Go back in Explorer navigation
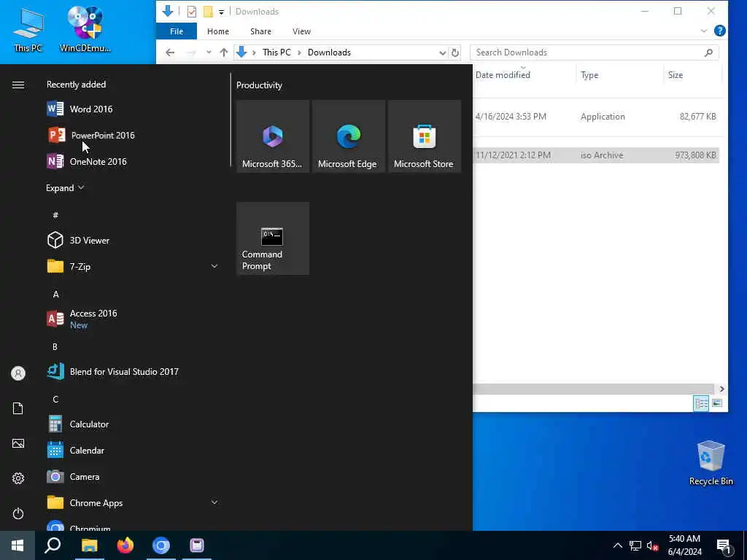Viewport: 747px width, 560px height. (x=170, y=52)
